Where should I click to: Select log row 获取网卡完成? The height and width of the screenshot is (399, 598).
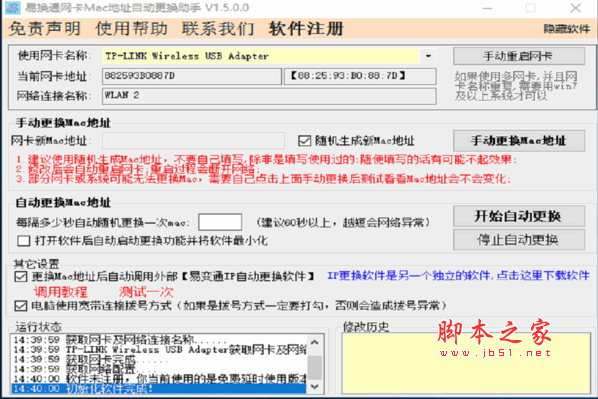point(159,359)
